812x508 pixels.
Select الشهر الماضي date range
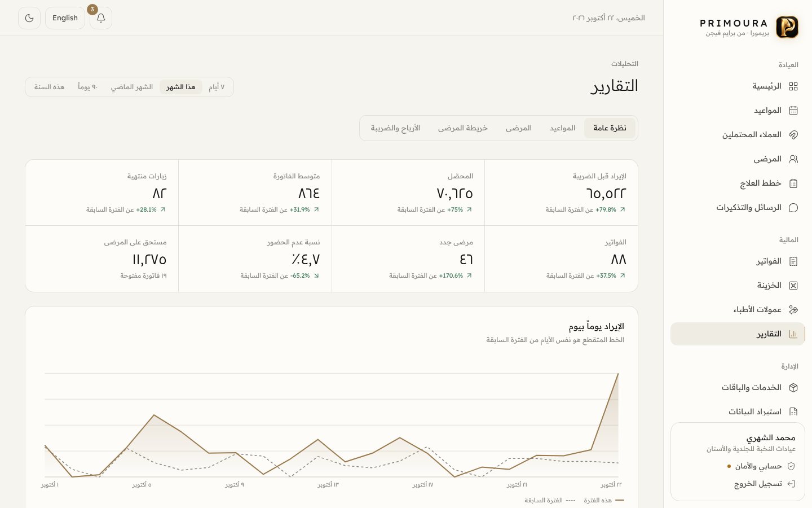click(132, 87)
